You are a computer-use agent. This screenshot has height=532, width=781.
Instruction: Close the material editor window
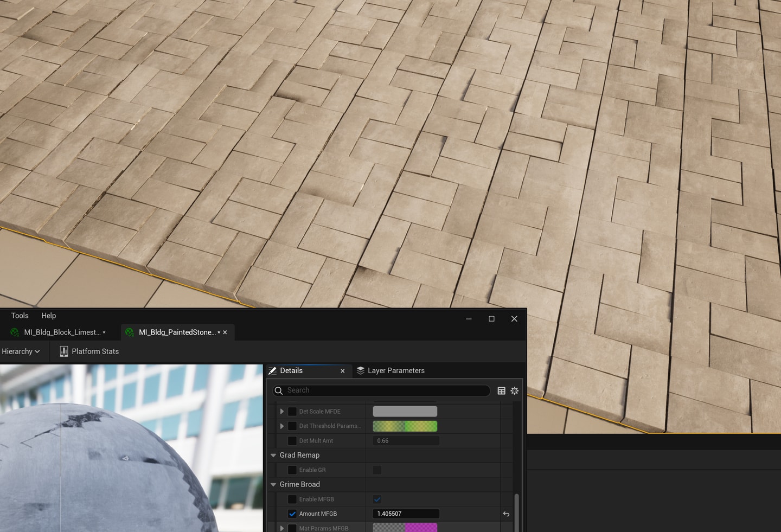tap(514, 319)
